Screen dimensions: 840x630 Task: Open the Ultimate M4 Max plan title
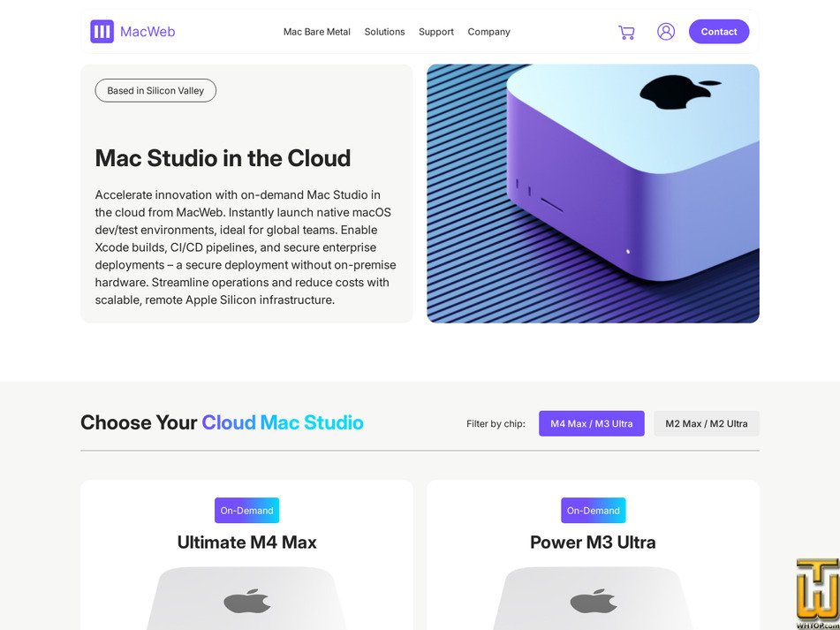point(247,543)
